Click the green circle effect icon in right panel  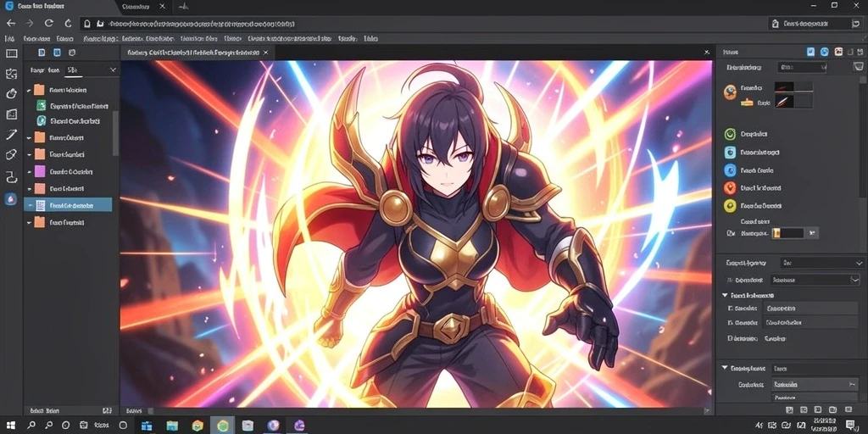pos(730,134)
